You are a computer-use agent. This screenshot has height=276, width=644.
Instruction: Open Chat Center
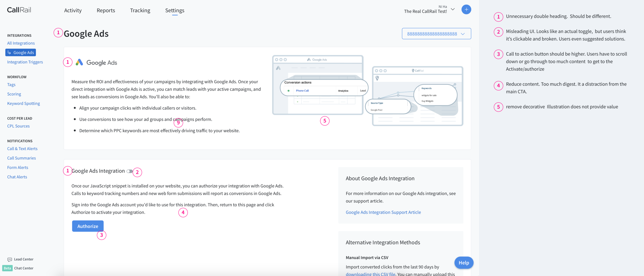coord(24,268)
